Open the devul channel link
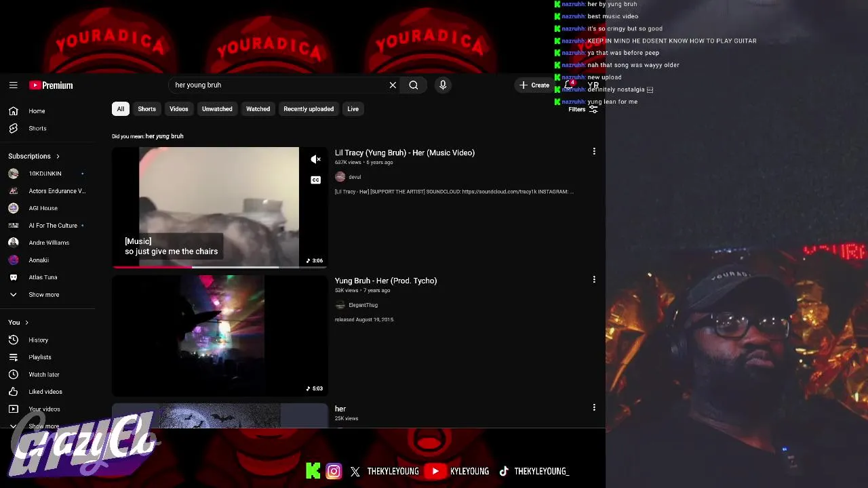 click(355, 177)
